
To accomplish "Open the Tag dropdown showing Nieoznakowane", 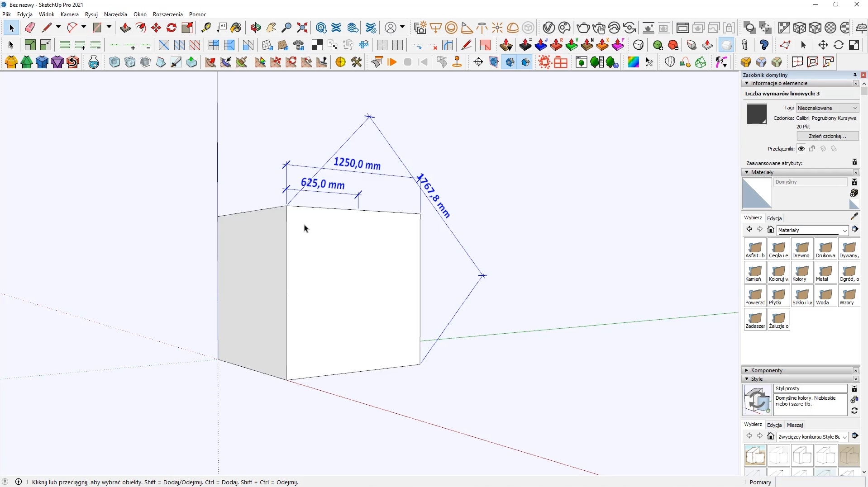I will 828,108.
